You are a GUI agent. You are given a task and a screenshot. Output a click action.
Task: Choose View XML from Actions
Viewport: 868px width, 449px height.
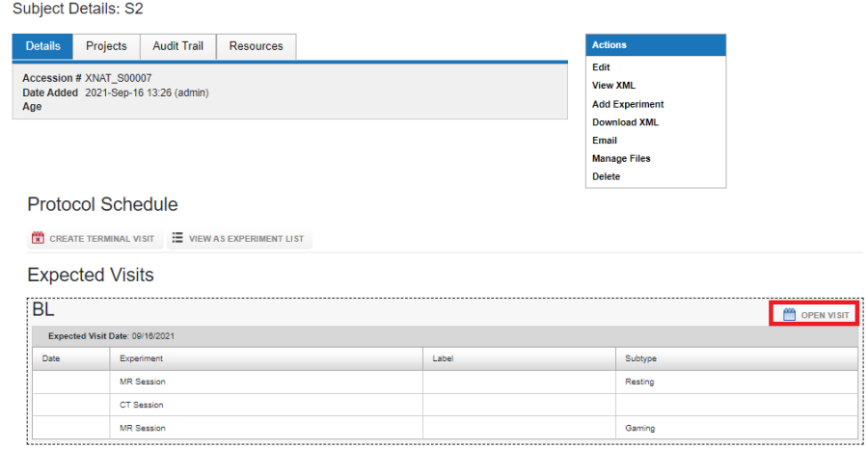coord(613,86)
